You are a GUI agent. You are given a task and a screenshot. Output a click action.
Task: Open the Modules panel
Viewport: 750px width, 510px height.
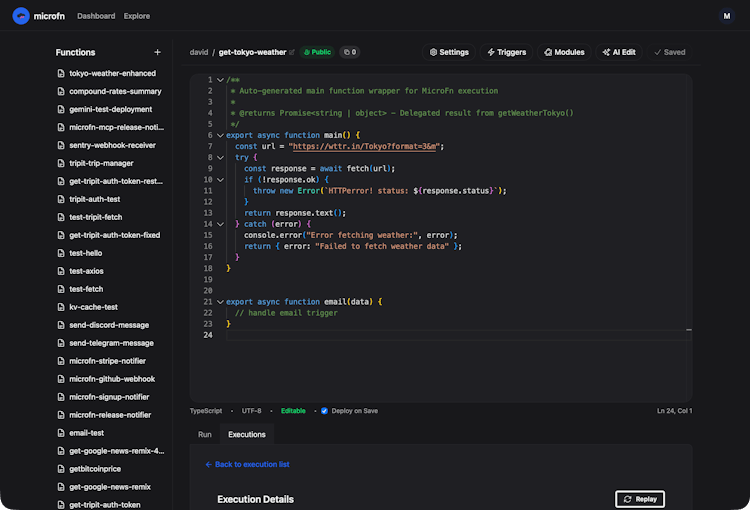click(564, 52)
